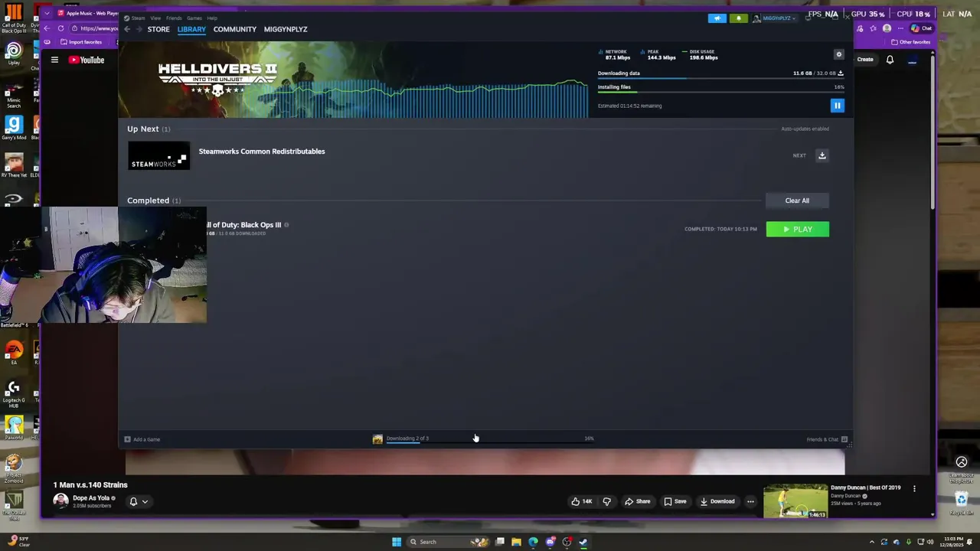
Task: Click Clear All completed downloads
Action: pos(797,201)
